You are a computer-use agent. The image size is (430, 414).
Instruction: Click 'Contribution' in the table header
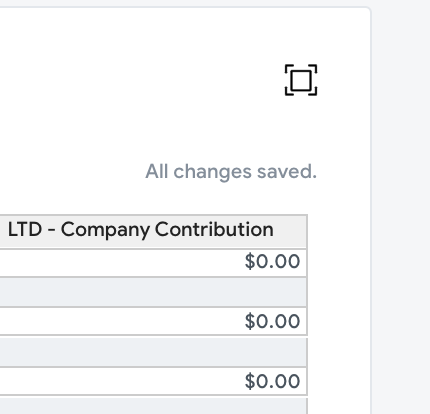[x=214, y=230]
